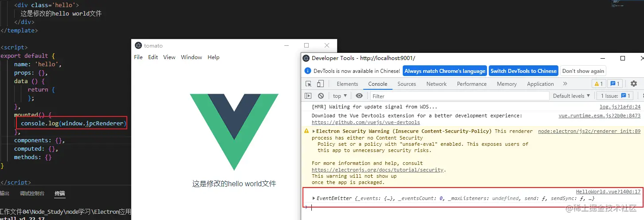Click the info icon in the language banner
644x220 pixels.
pos(308,71)
